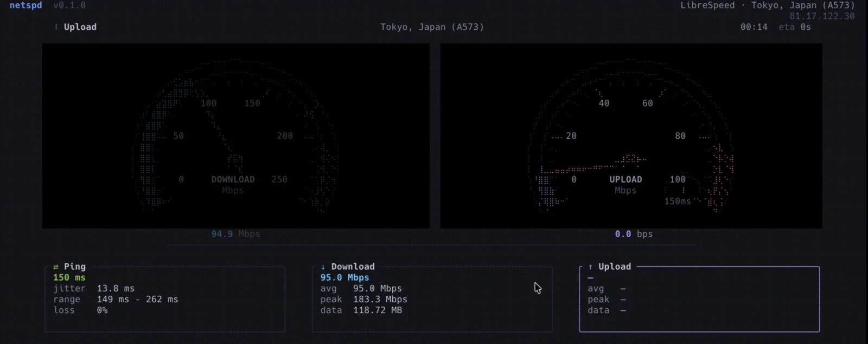Click the 0.0 bps readout below upload gauge
The height and width of the screenshot is (344, 868).
click(634, 234)
